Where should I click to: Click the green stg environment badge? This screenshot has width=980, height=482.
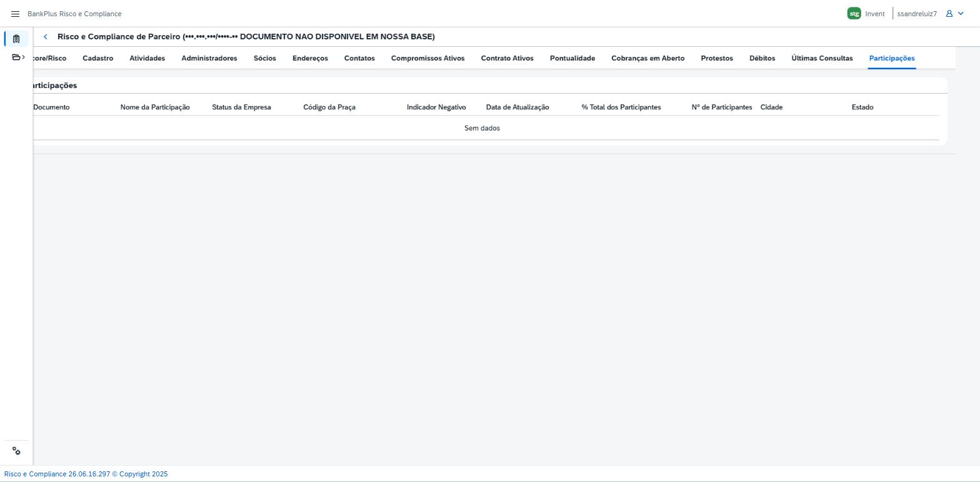coord(854,14)
